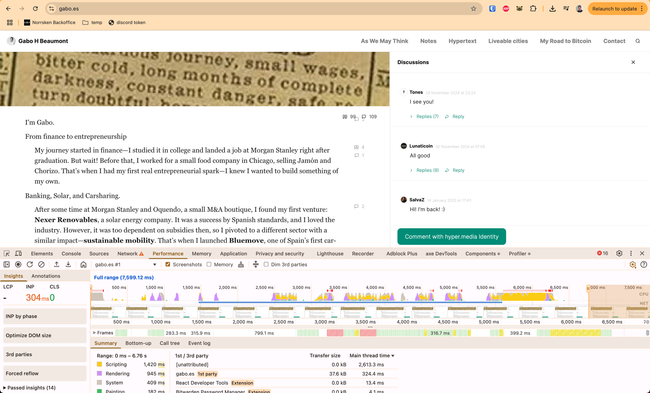Click the Download profile icon

pyautogui.click(x=68, y=264)
